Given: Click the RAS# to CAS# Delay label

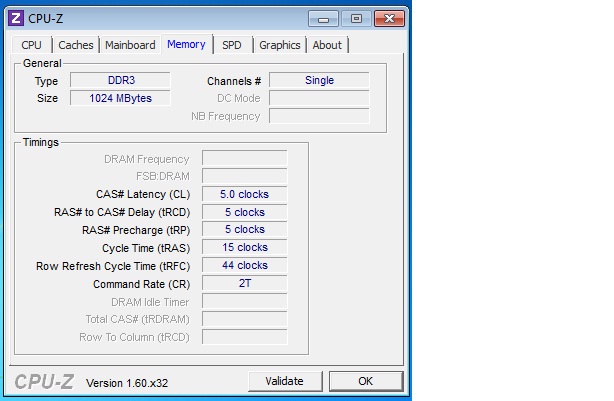Looking at the screenshot, I should point(122,212).
